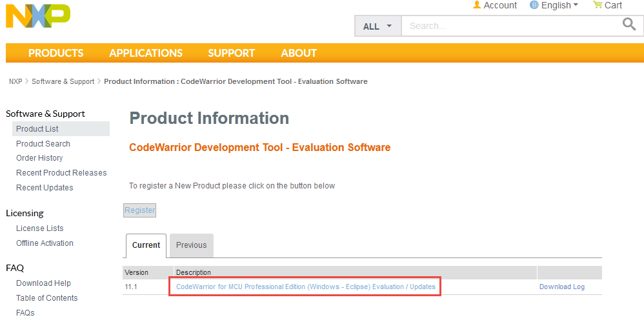644x333 pixels.
Task: Click the Register button
Action: (139, 210)
